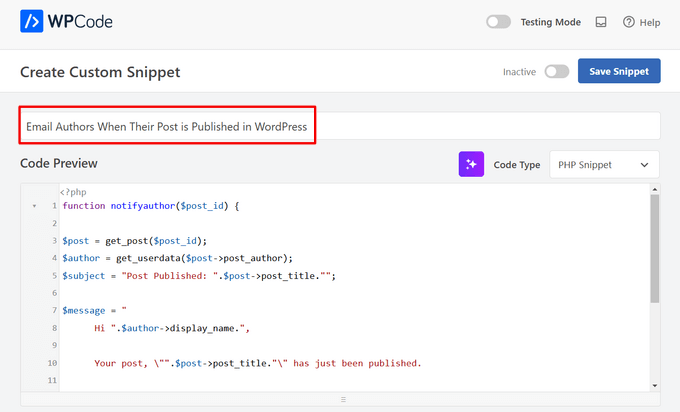Click the Create Custom Snippet heading

[100, 72]
